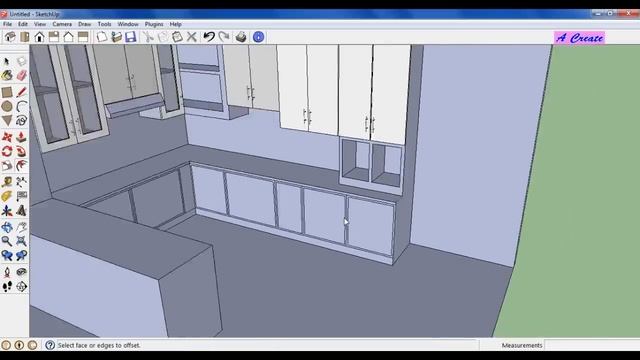
Task: Open Model Info blue icon
Action: 258,37
